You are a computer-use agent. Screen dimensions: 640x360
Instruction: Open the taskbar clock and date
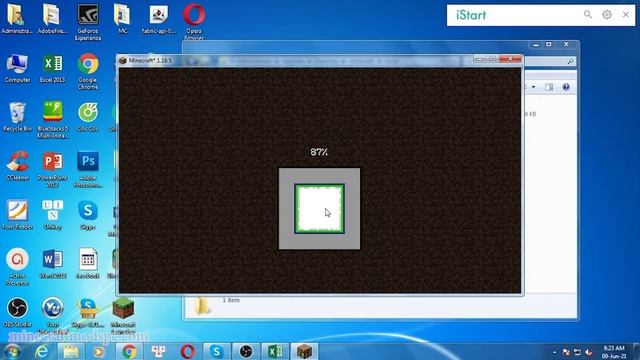(x=614, y=352)
